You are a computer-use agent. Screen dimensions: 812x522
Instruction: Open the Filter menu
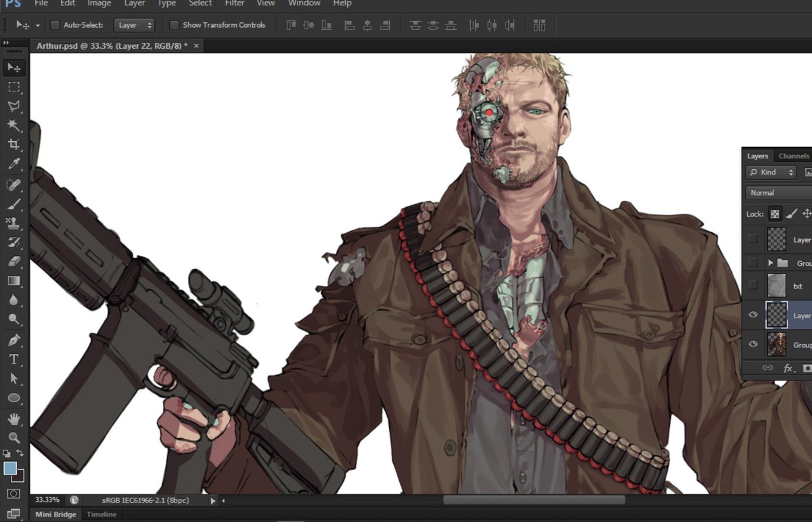click(235, 3)
